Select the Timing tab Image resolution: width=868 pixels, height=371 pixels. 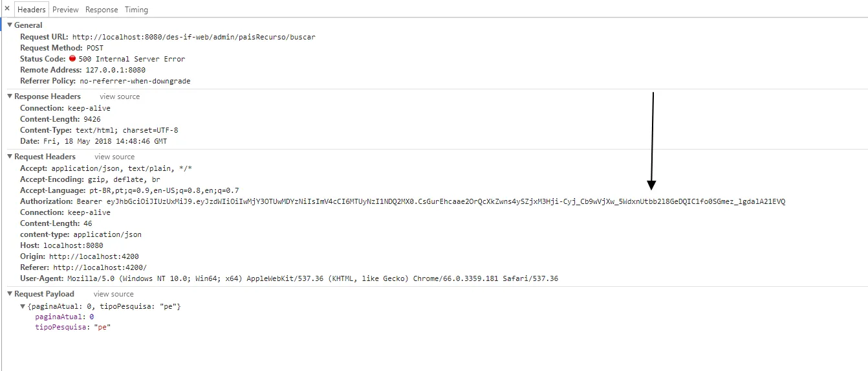136,10
